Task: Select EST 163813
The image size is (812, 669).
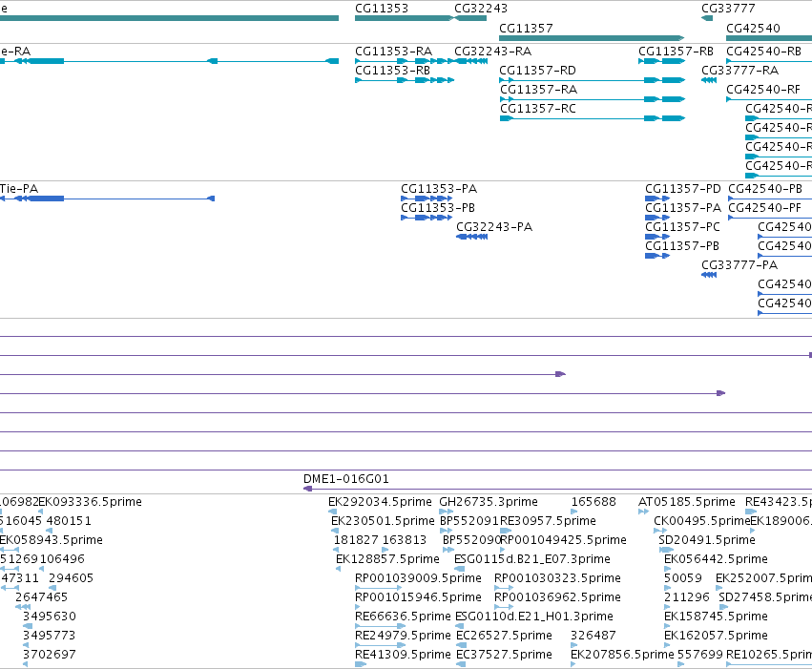Action: [404, 540]
